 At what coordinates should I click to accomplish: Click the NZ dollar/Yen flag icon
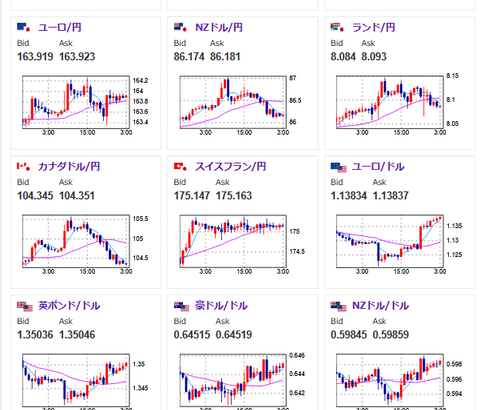[180, 27]
